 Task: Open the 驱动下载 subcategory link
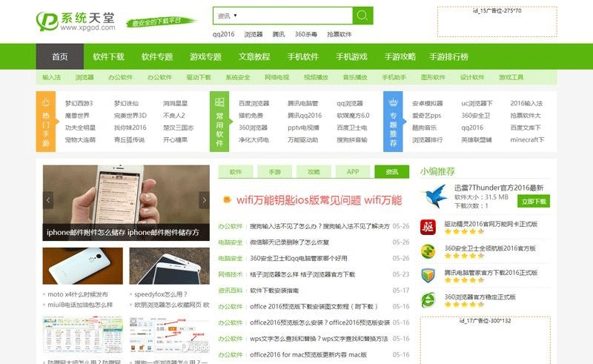(199, 77)
